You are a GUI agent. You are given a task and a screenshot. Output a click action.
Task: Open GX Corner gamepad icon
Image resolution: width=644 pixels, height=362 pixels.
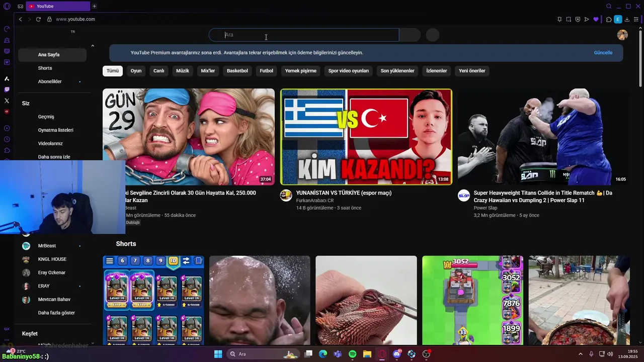tap(20, 6)
